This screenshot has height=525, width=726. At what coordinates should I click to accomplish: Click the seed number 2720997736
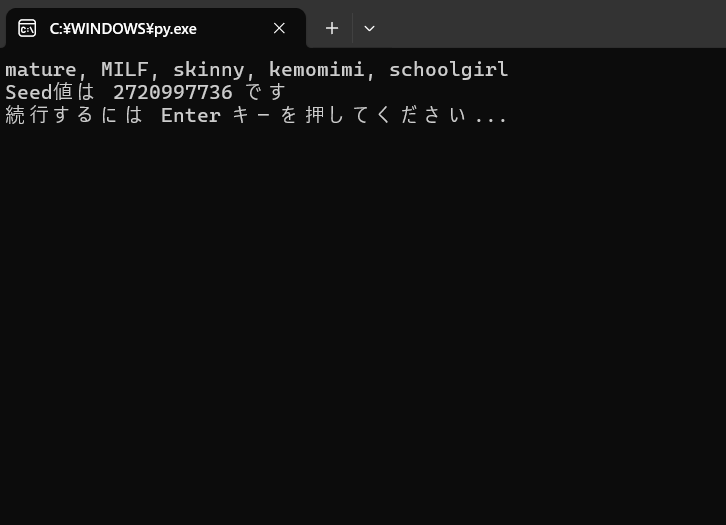(x=173, y=93)
